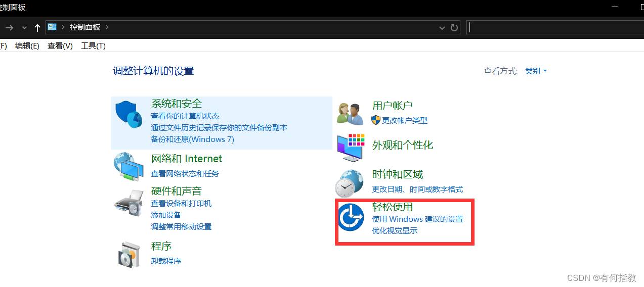The width and height of the screenshot is (644, 287).
Task: Open the 工具(T) menu
Action: point(93,46)
